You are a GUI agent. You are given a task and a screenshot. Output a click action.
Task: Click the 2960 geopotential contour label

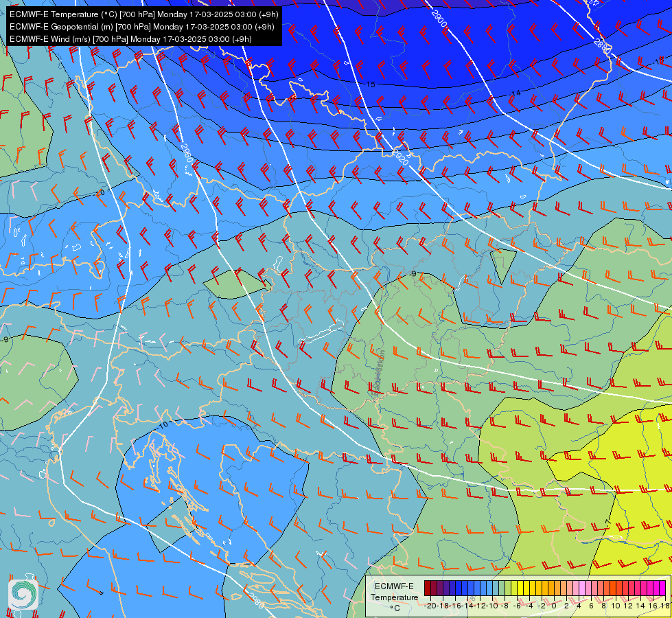(187, 153)
